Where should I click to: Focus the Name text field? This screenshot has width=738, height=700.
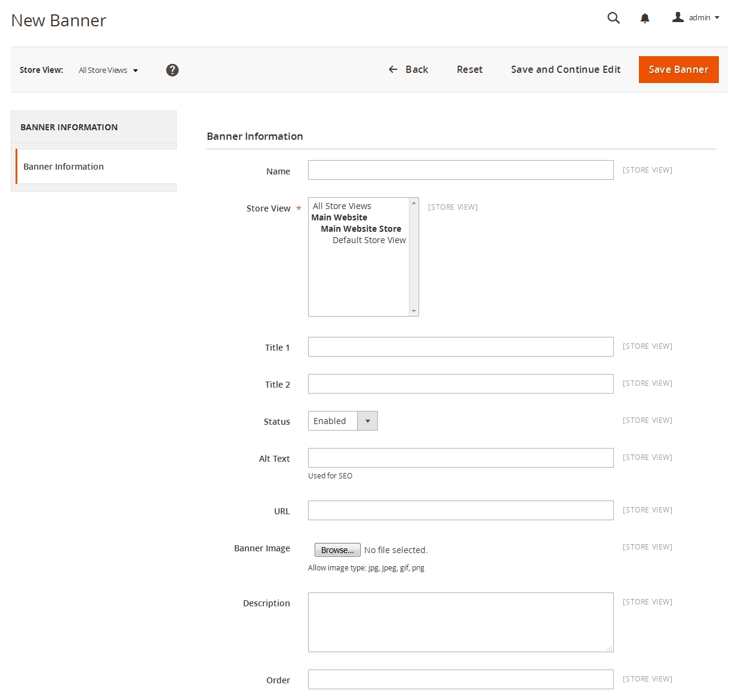(460, 170)
